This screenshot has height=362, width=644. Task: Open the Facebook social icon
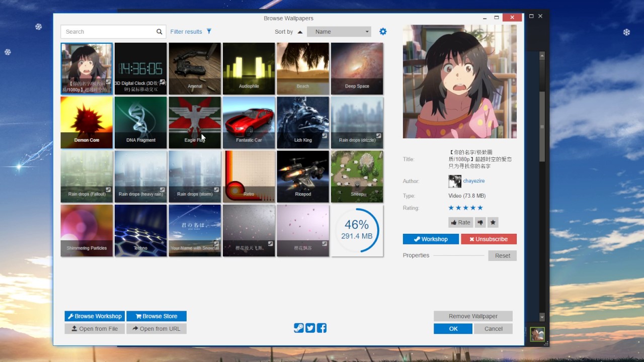click(321, 328)
